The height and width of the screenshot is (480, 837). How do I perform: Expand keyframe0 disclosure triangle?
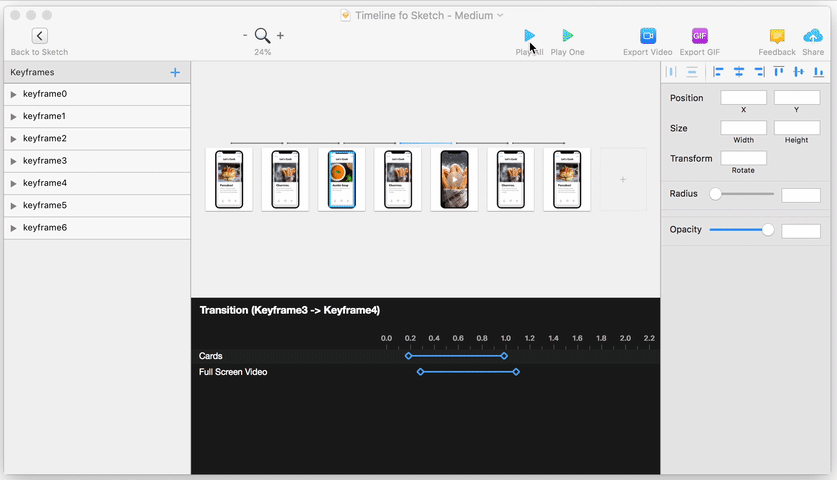point(13,95)
